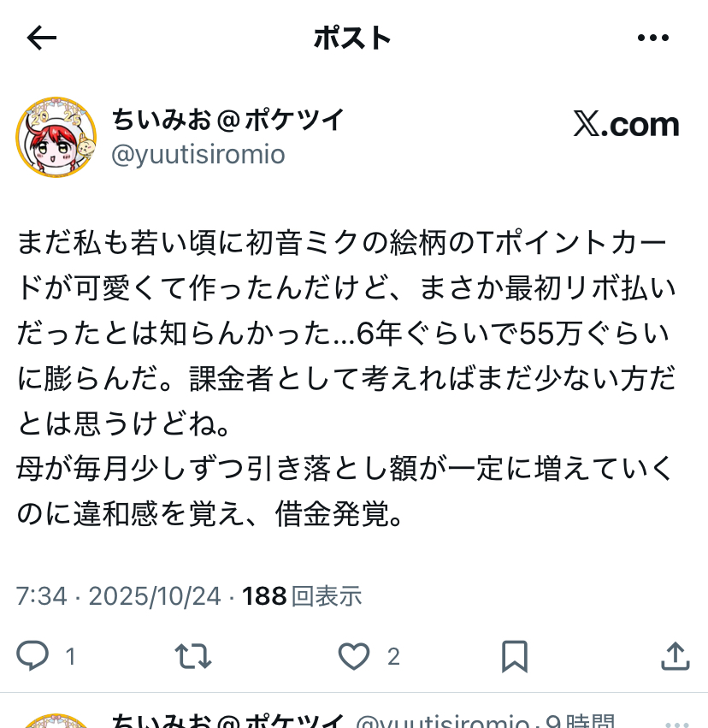The image size is (708, 728).
Task: Go back using the left arrow
Action: (42, 38)
